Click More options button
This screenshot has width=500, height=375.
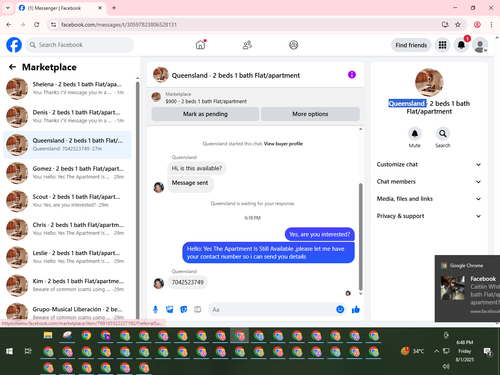[x=310, y=114]
